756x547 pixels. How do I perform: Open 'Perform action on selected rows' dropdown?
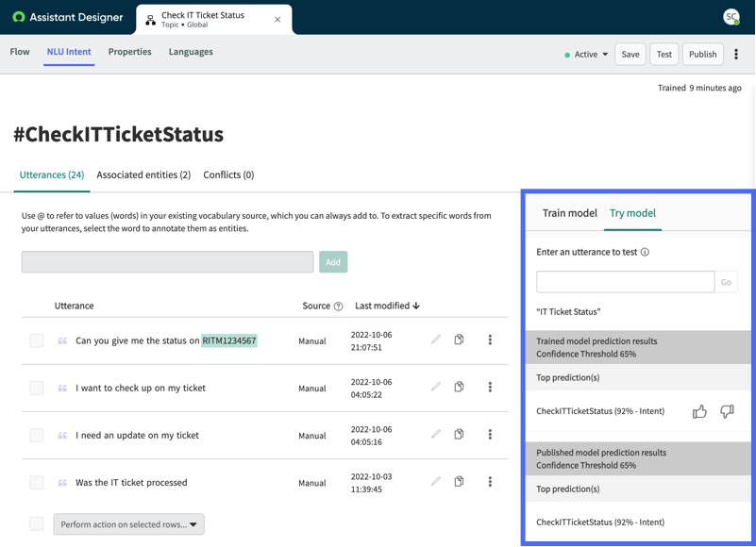point(128,524)
